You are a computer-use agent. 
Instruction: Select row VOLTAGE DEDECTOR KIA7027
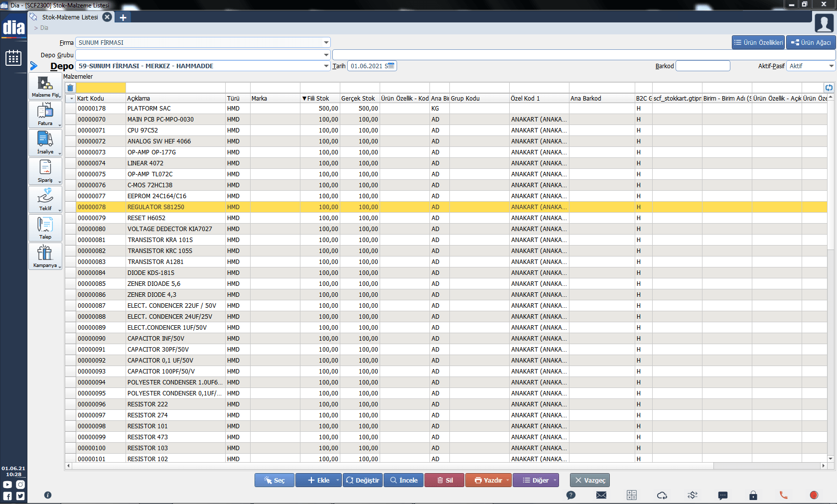click(446, 229)
